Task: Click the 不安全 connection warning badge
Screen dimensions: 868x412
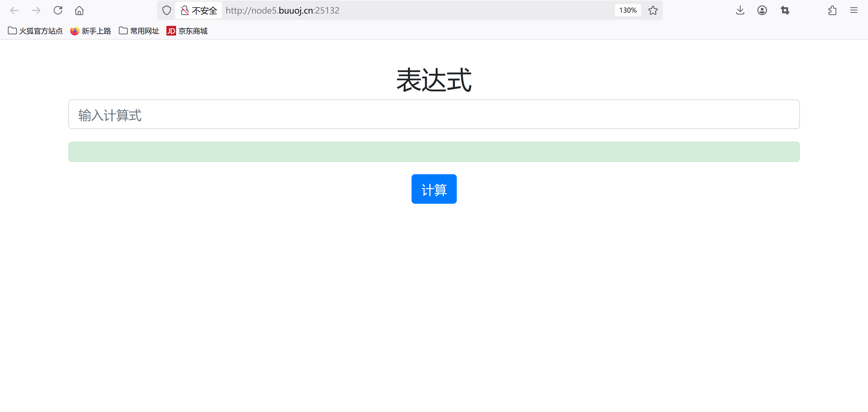Action: point(199,11)
